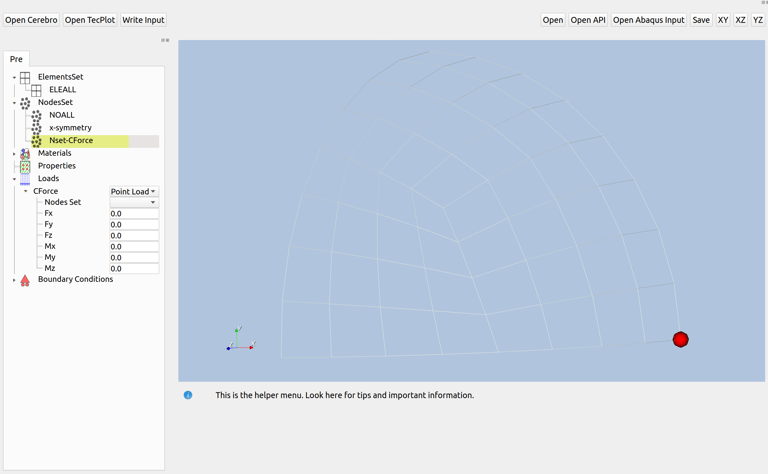
Task: Click the ElementsSet grid icon
Action: 25,77
